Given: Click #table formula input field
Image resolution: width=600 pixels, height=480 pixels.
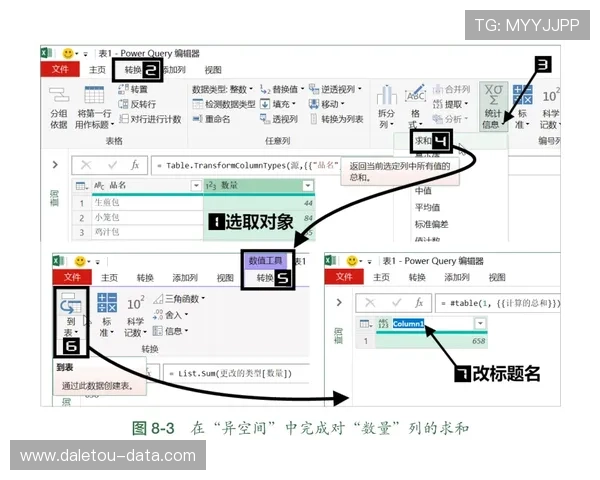Looking at the screenshot, I should (498, 303).
